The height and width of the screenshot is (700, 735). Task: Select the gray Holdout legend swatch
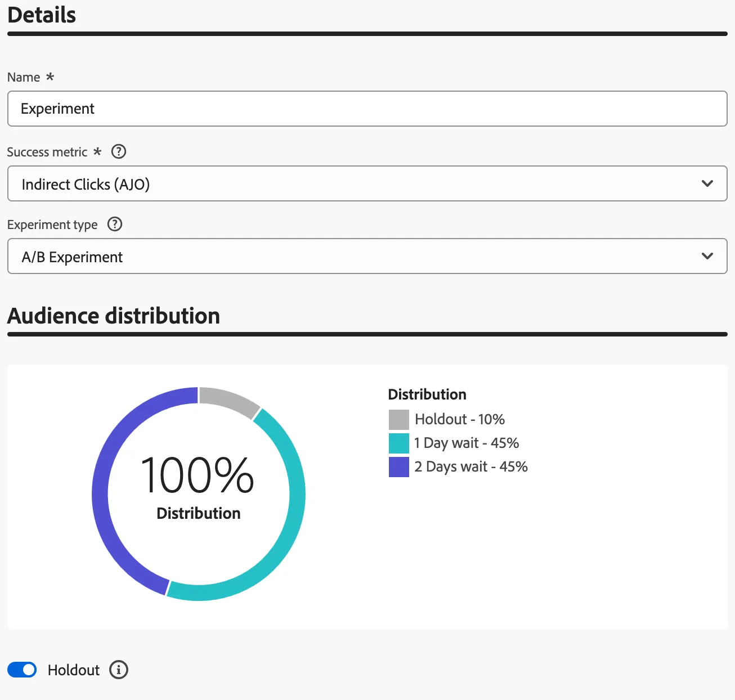(399, 420)
